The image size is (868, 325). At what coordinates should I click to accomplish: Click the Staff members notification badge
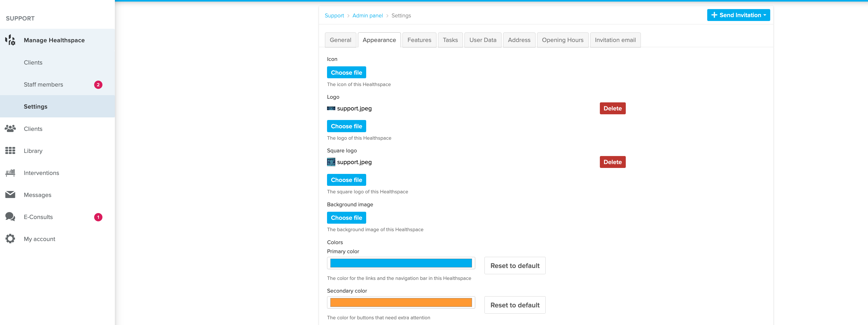(x=98, y=84)
